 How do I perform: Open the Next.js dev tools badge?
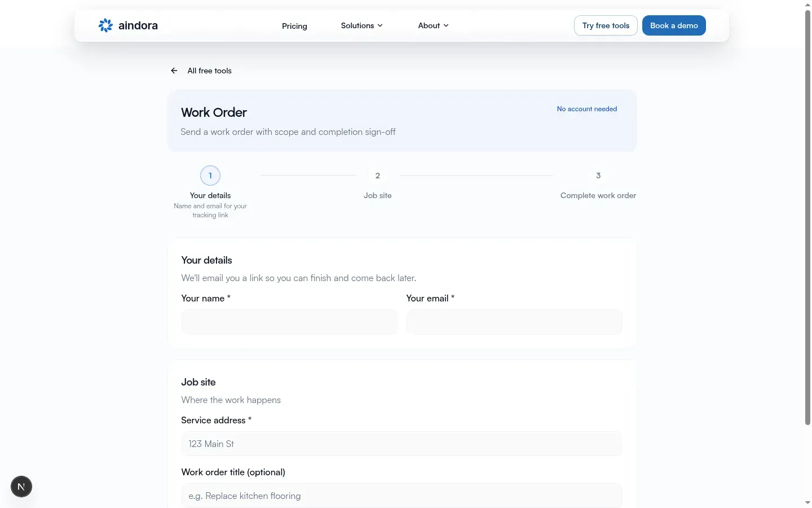(21, 487)
